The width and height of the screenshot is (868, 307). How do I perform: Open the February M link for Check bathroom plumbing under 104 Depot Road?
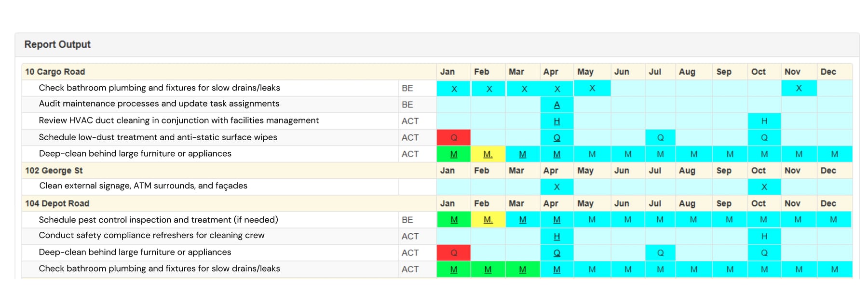pos(488,269)
